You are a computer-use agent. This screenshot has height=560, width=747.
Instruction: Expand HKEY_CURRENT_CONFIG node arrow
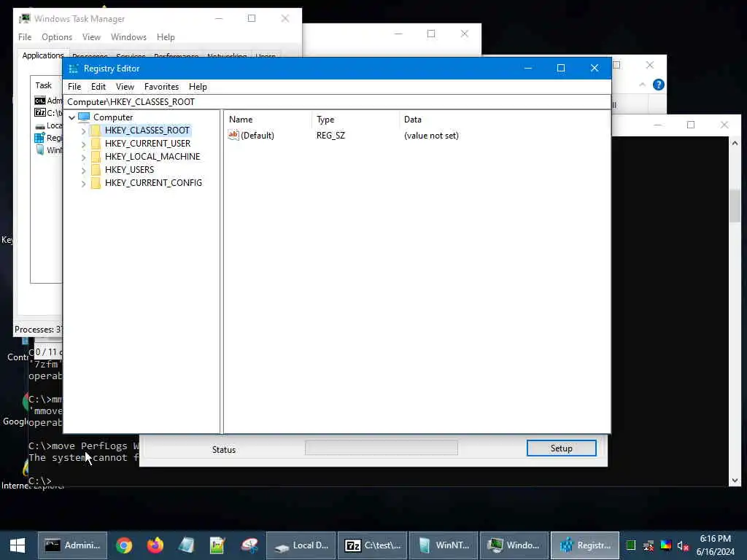pyautogui.click(x=83, y=183)
